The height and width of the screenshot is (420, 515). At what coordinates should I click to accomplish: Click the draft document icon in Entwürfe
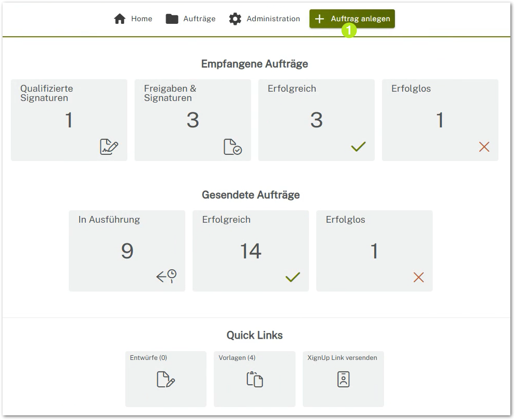(166, 380)
